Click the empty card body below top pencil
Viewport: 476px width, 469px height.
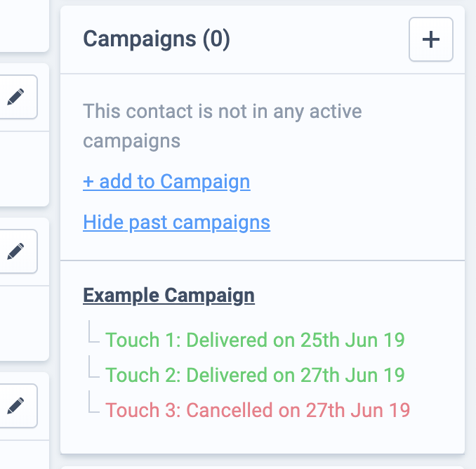click(x=25, y=169)
